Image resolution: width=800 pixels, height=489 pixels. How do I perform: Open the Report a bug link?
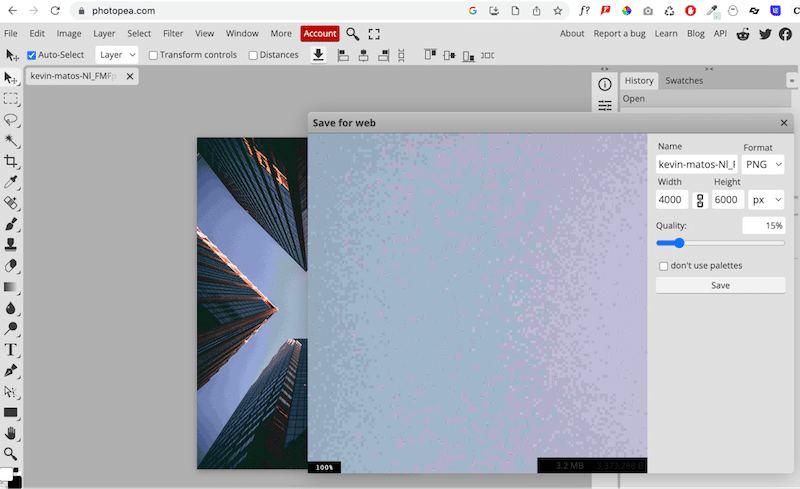coord(619,33)
